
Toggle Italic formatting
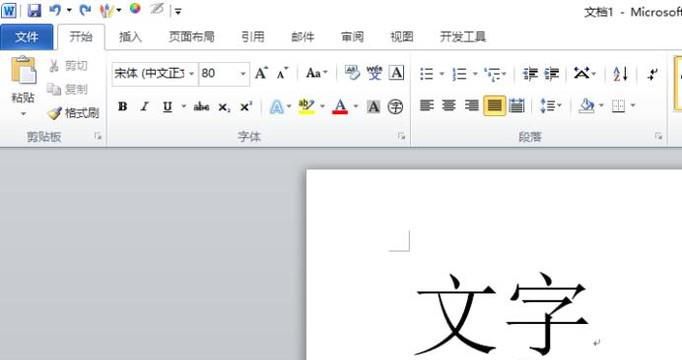(x=145, y=106)
